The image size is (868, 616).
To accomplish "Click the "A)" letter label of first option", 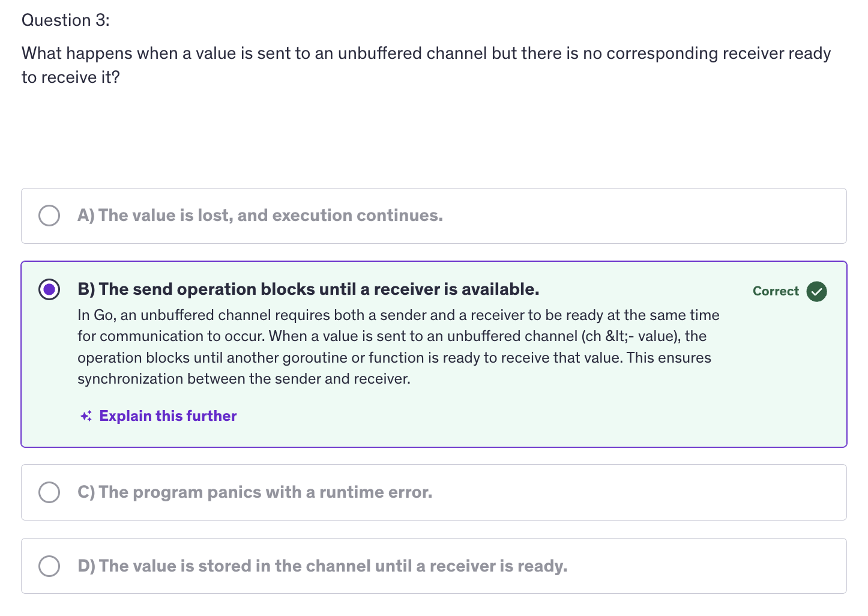I will point(86,216).
